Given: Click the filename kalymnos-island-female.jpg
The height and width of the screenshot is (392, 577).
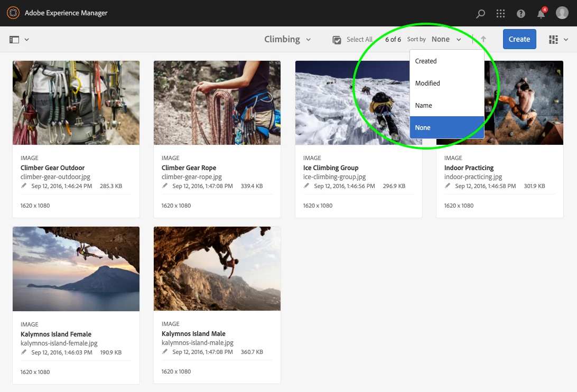Looking at the screenshot, I should [x=59, y=343].
